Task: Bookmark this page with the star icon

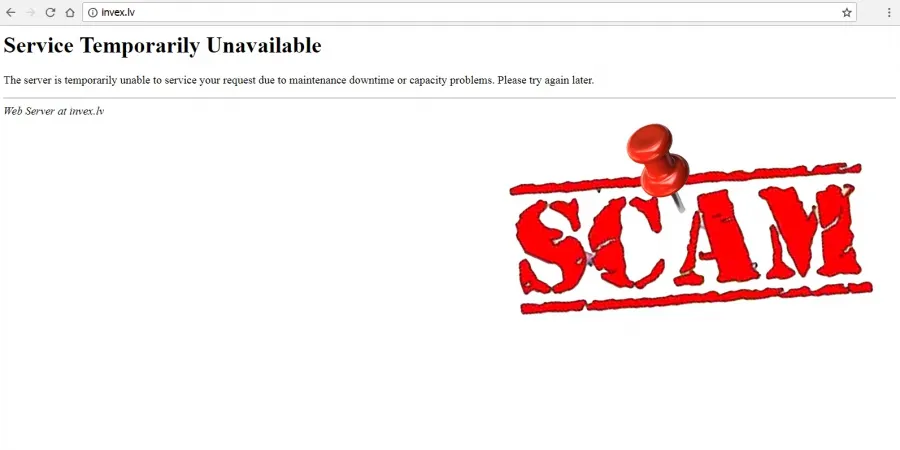Action: pos(847,13)
